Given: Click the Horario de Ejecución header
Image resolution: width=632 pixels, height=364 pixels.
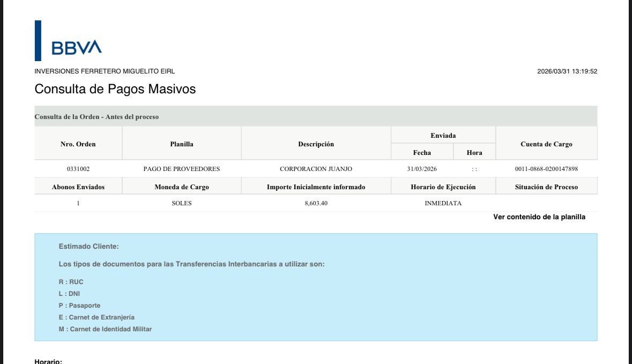Looking at the screenshot, I should [x=443, y=187].
